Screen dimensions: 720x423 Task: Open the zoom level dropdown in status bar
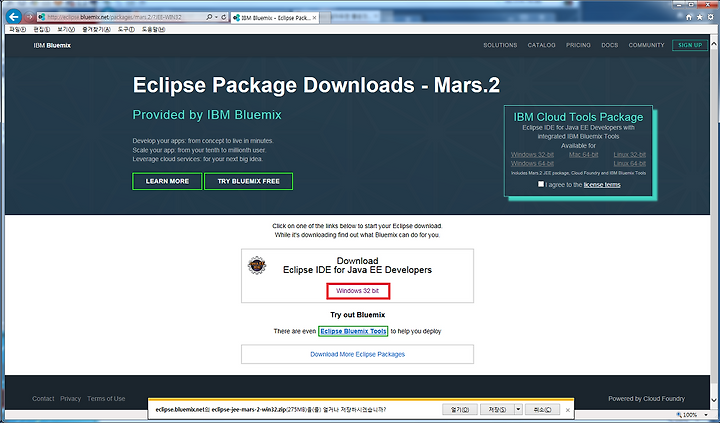706,415
